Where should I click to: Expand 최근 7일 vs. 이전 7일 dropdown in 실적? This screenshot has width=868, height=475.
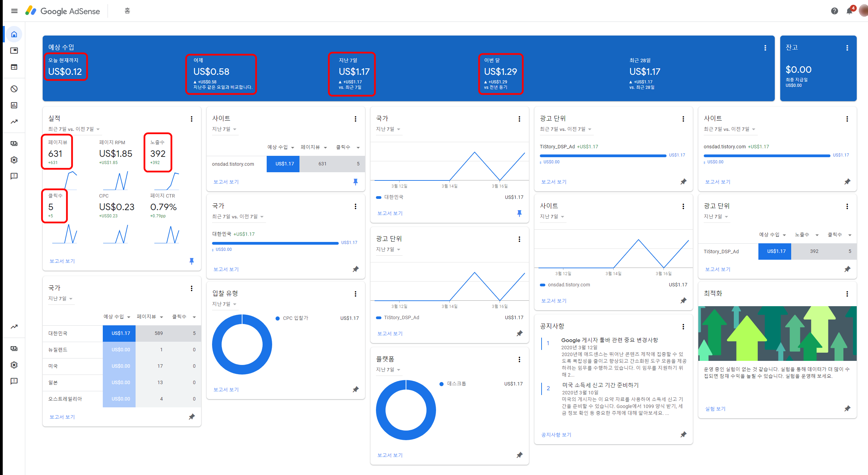click(x=74, y=129)
